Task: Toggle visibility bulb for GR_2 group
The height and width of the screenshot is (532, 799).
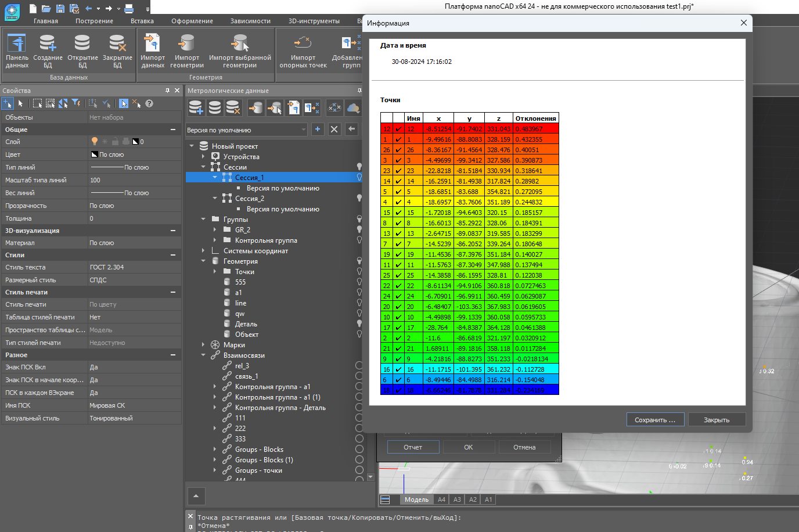Action: (x=359, y=230)
